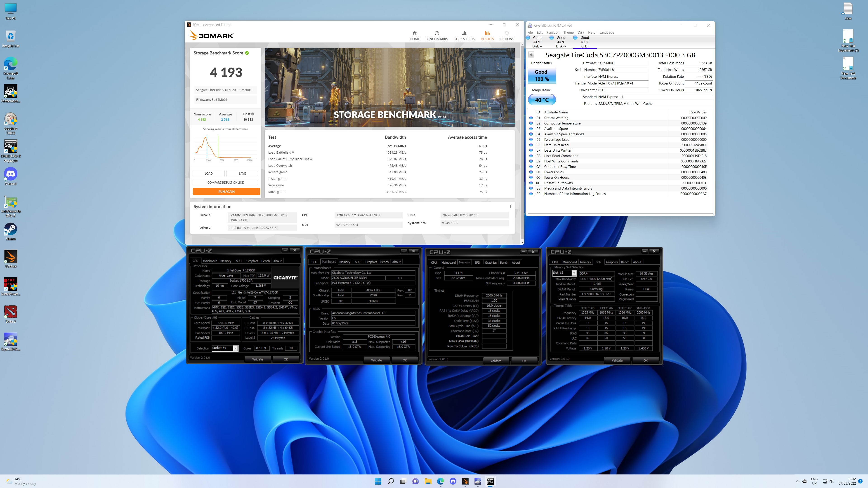
Task: Open the Benchmarks section in 3DMark
Action: [437, 36]
